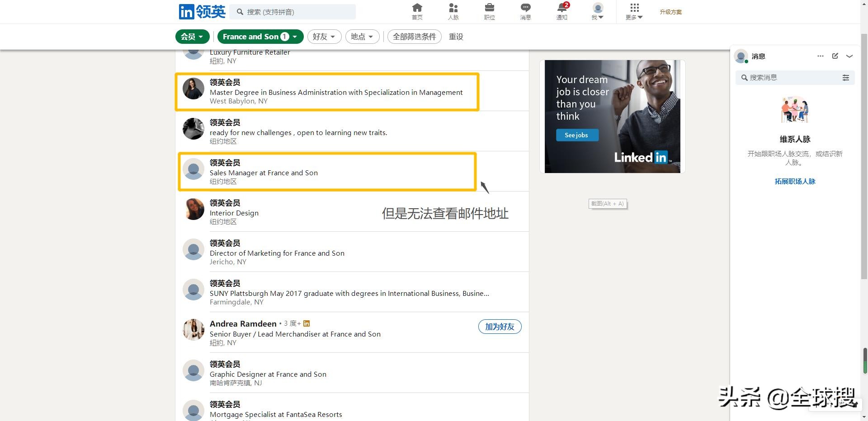Open the 更多 more menu
This screenshot has height=421, width=868.
point(634,11)
